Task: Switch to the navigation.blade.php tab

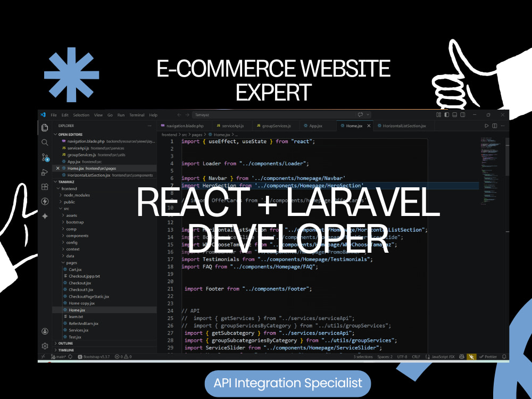Action: [x=185, y=126]
